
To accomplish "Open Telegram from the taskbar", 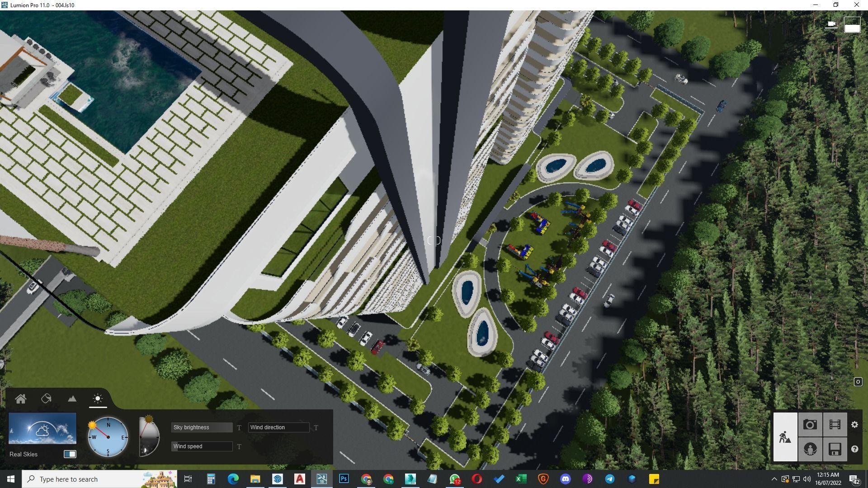I will 609,479.
